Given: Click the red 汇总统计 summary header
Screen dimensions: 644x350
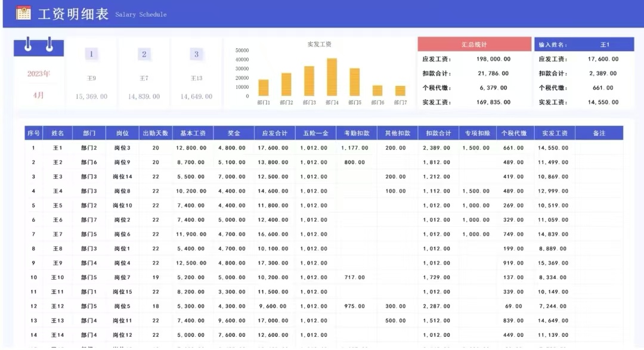Looking at the screenshot, I should click(x=474, y=44).
